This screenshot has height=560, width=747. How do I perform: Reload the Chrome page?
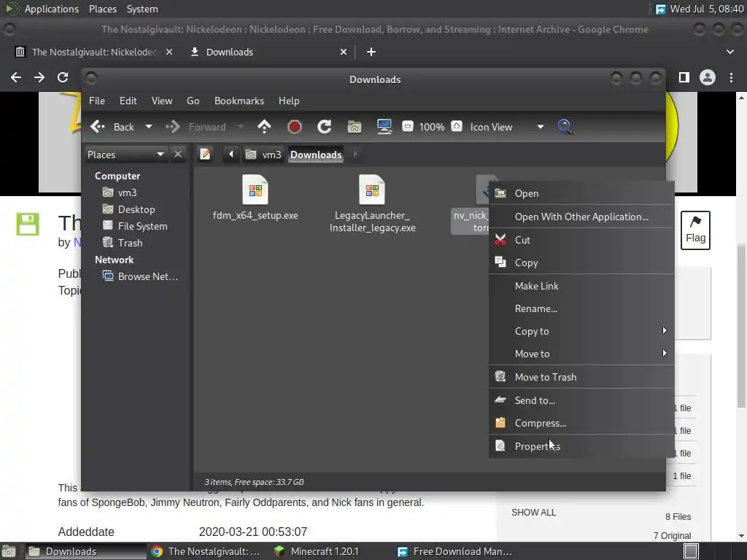pos(63,77)
